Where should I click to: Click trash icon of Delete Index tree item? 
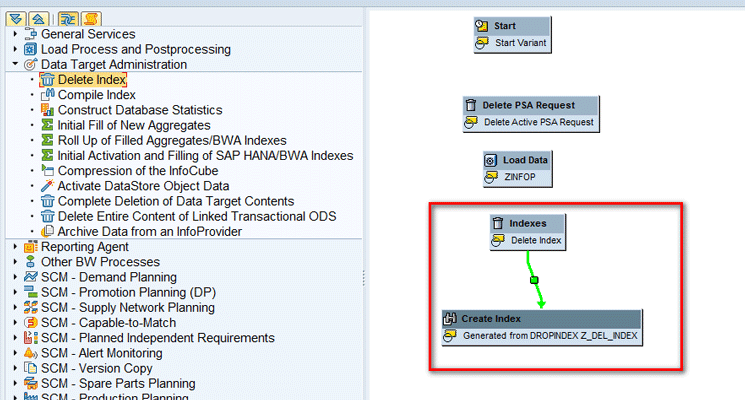click(x=47, y=79)
